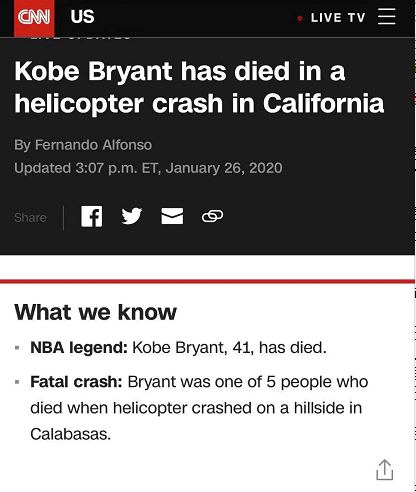Tap the export share icon at bottom
The height and width of the screenshot is (492, 416).
coord(385,470)
